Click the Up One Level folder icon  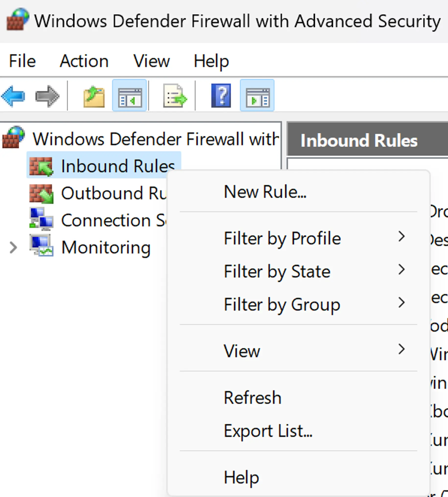(x=94, y=96)
